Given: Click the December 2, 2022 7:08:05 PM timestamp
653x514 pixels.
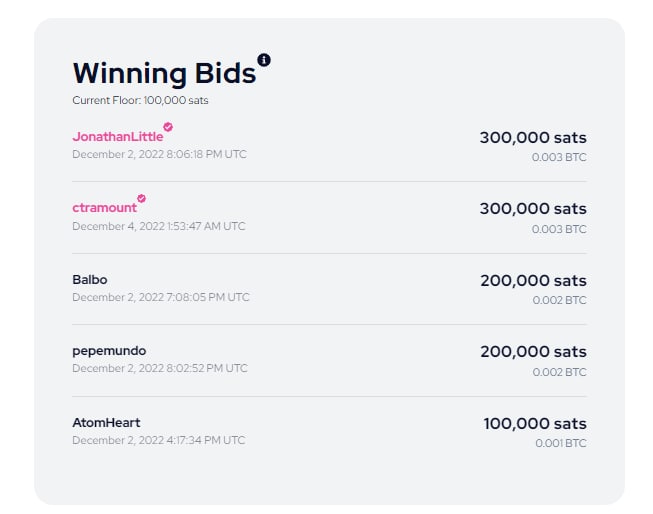Looking at the screenshot, I should tap(161, 297).
